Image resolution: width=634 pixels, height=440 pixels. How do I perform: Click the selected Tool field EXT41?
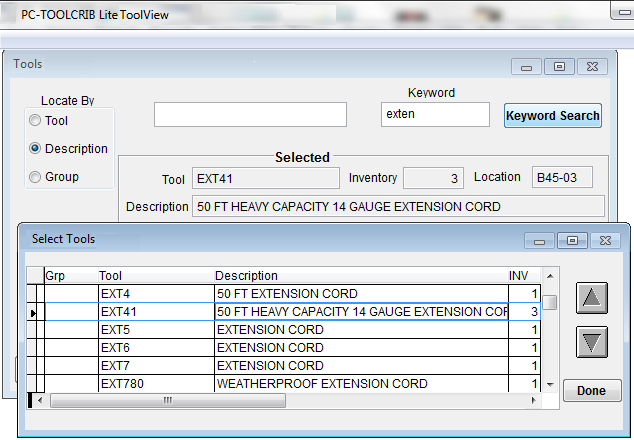[x=266, y=178]
